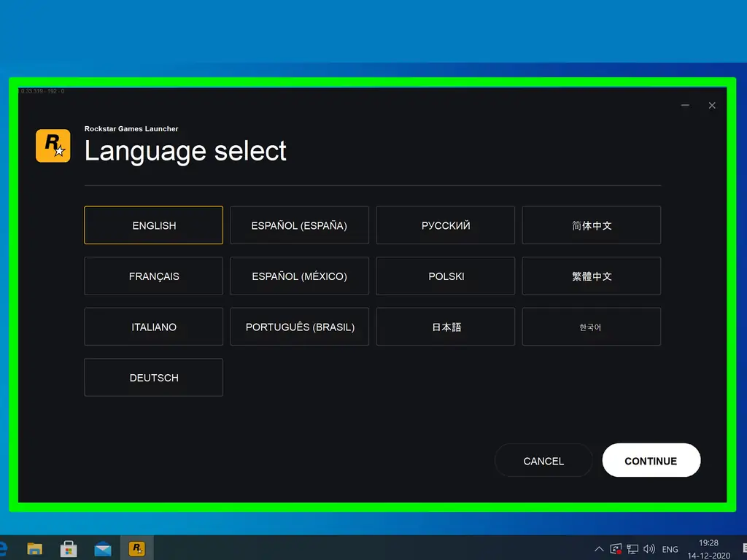Choose PORTUGUÊS (BRASIL) language
This screenshot has width=747, height=560.
click(x=299, y=327)
